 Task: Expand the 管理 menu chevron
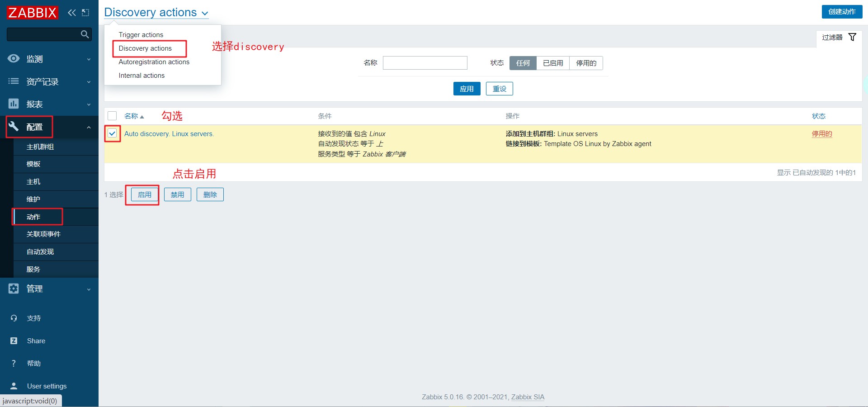tap(89, 289)
